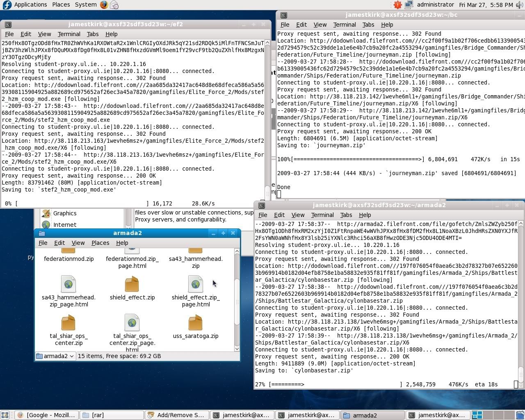Click federationmod.zip file label
This screenshot has width=525, height=420.
tap(68, 259)
